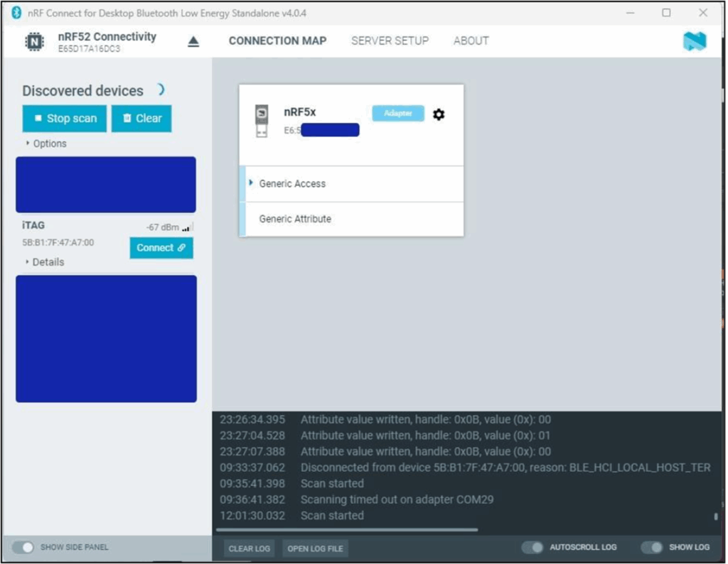Click the Nordic Semiconductor logo
Screen dimensions: 728x564
695,41
